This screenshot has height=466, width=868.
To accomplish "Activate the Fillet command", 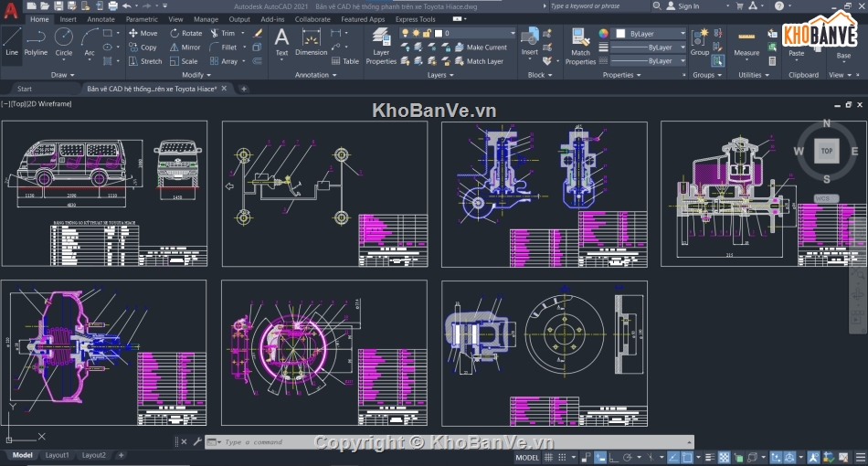I will 224,48.
